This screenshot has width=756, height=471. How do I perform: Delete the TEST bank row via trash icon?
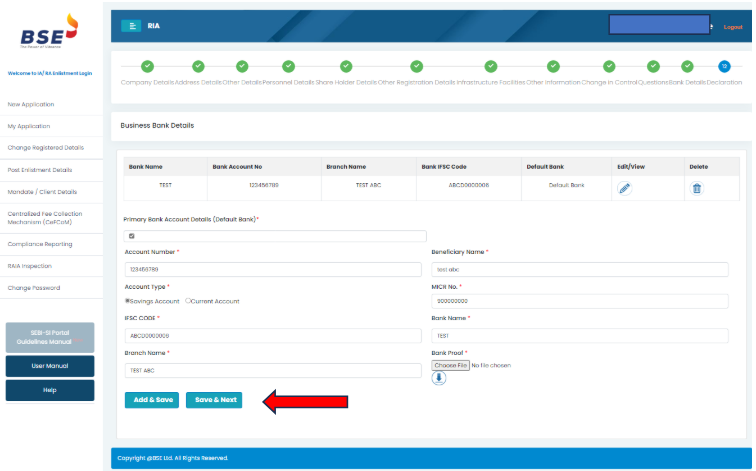[x=697, y=187]
